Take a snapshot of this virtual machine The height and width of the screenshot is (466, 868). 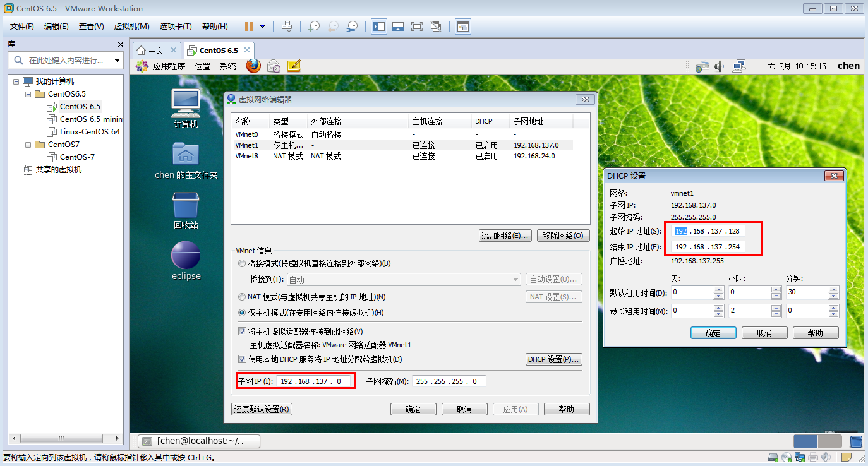coord(314,27)
